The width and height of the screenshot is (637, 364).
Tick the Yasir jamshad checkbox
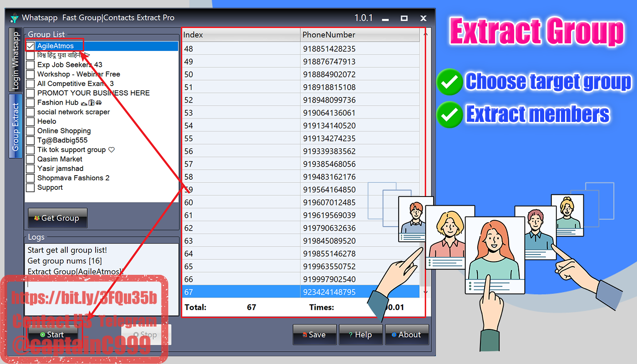click(30, 169)
